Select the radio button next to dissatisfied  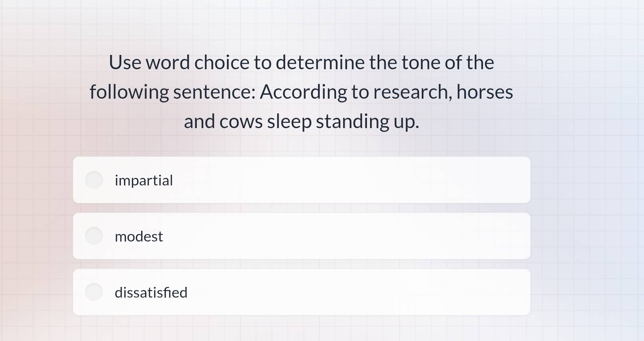[94, 292]
